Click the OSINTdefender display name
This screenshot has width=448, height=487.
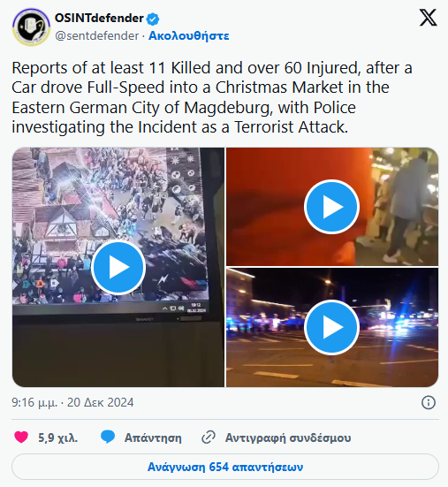click(x=99, y=18)
